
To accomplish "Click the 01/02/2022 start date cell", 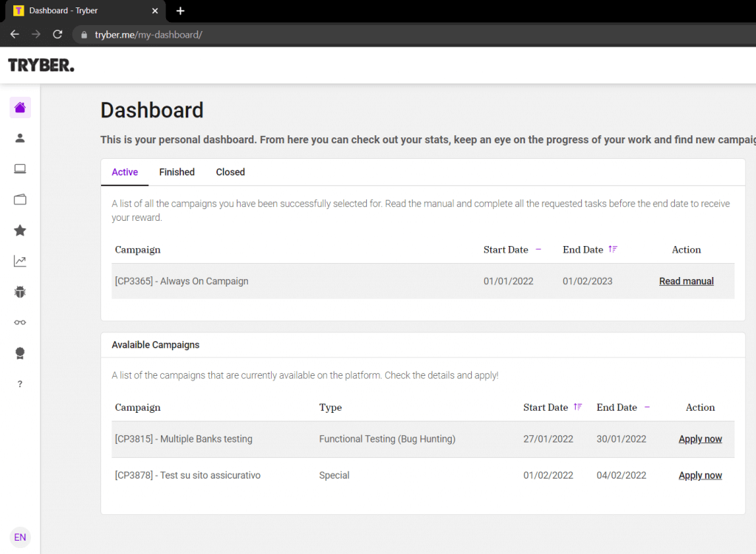I will point(549,476).
